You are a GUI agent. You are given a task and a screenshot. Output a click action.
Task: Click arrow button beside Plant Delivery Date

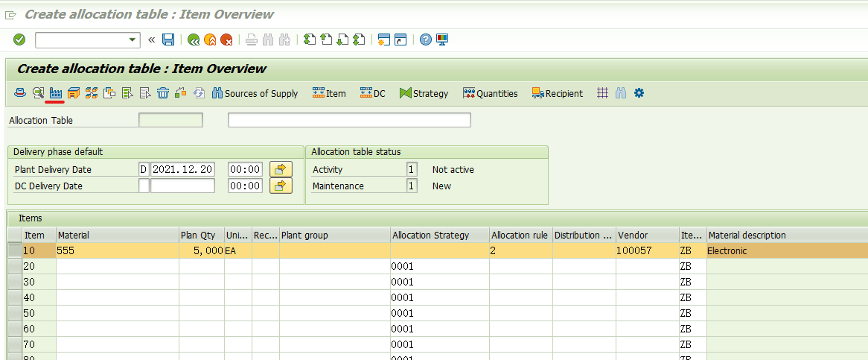(281, 169)
